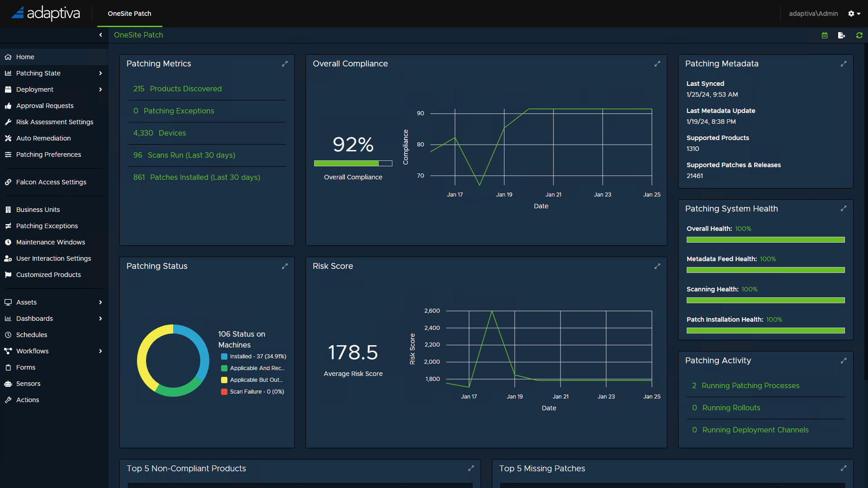The height and width of the screenshot is (488, 868).
Task: Collapse the left sidebar with the arrow
Action: point(100,35)
